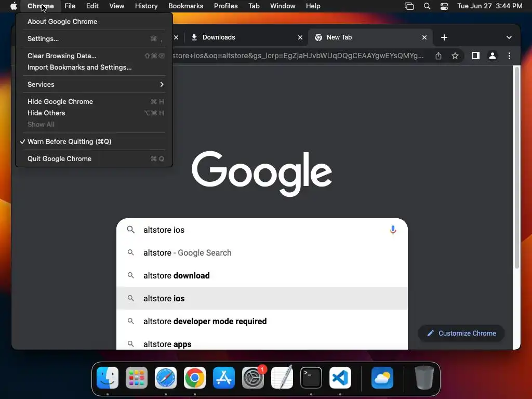Viewport: 532px width, 399px height.
Task: Open the Tab menu
Action: [x=254, y=6]
